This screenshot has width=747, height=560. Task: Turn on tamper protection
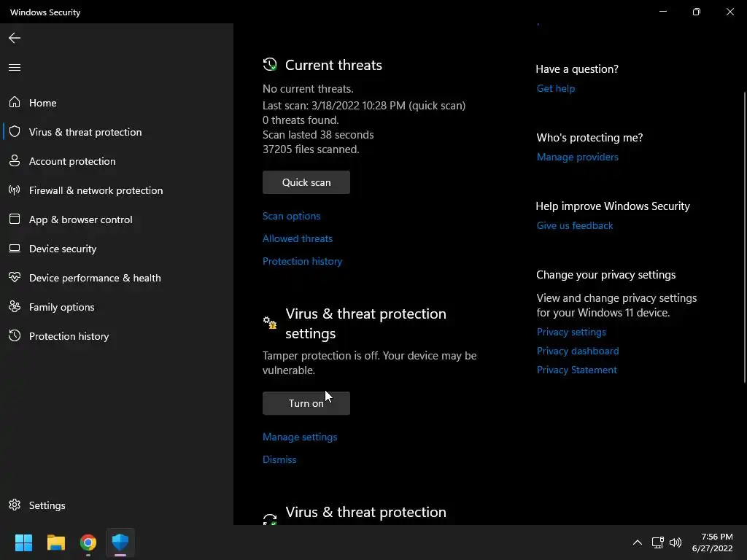coord(306,403)
